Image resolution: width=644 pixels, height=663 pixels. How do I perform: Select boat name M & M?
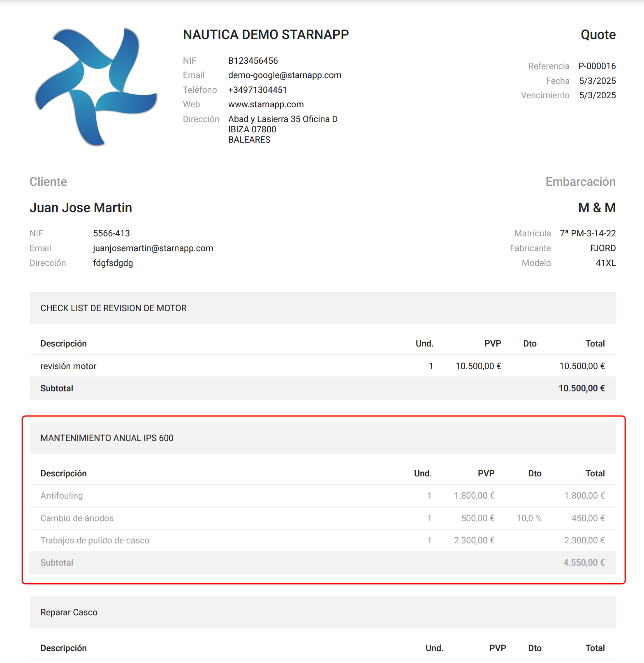[597, 208]
